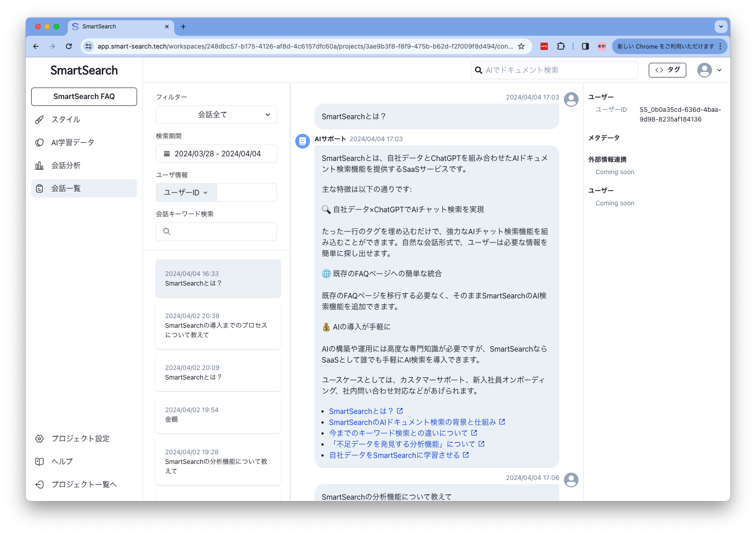Click the SmartSearch logo
Screen dimensions: 756x535
tap(84, 70)
